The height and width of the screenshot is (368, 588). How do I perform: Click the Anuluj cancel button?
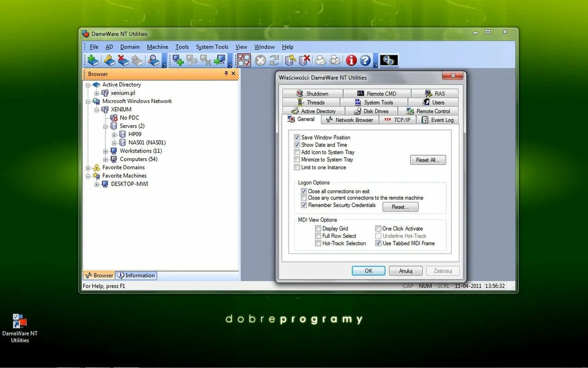(x=406, y=271)
